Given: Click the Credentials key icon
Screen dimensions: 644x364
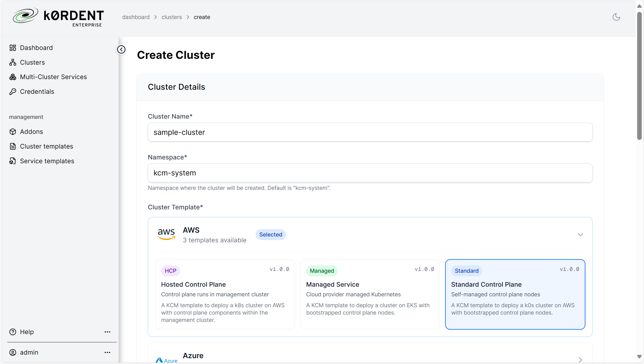Looking at the screenshot, I should (13, 92).
